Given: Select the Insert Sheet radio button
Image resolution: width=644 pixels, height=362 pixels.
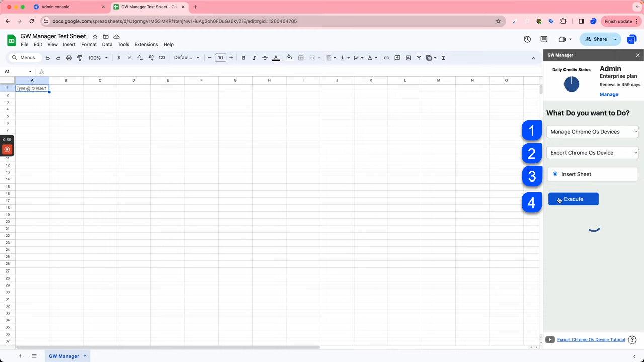Looking at the screenshot, I should (x=555, y=174).
